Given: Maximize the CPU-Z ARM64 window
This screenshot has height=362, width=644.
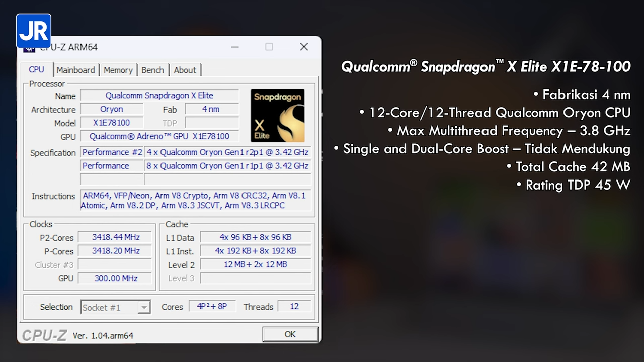Looking at the screenshot, I should 269,47.
